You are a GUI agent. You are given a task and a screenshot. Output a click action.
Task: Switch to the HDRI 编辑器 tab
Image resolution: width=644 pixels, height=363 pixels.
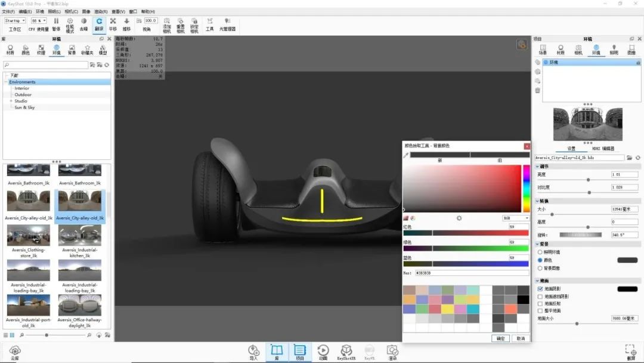click(603, 149)
